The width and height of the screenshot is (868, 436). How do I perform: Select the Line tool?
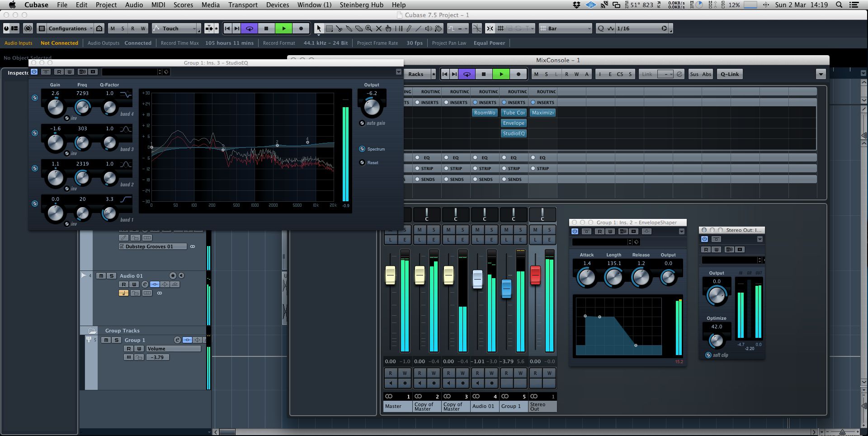coord(419,28)
